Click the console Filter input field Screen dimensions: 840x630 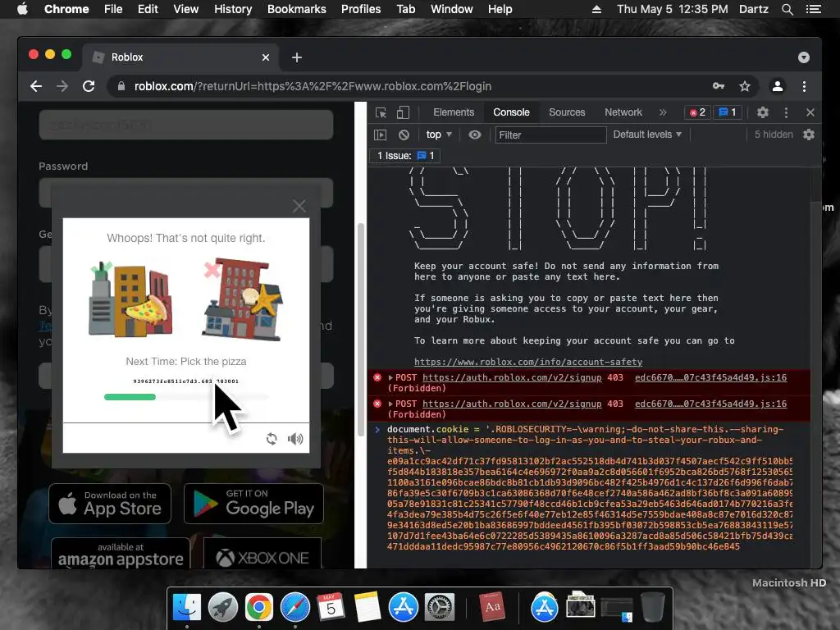(x=550, y=135)
